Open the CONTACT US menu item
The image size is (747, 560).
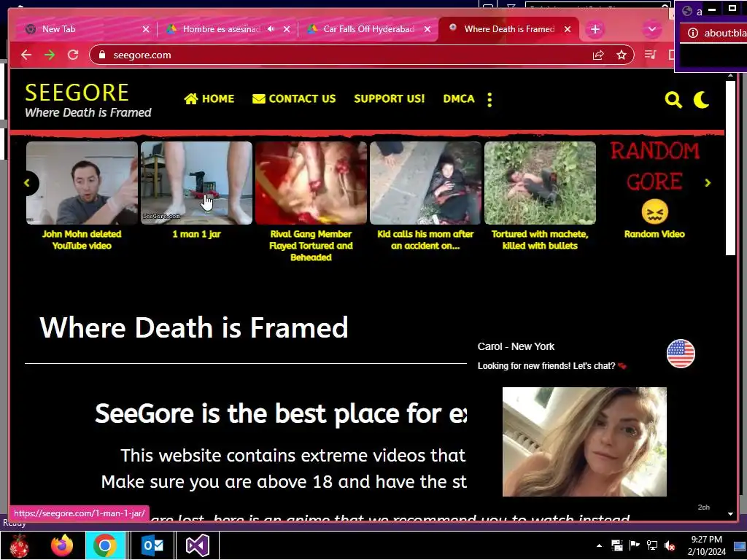pos(294,99)
